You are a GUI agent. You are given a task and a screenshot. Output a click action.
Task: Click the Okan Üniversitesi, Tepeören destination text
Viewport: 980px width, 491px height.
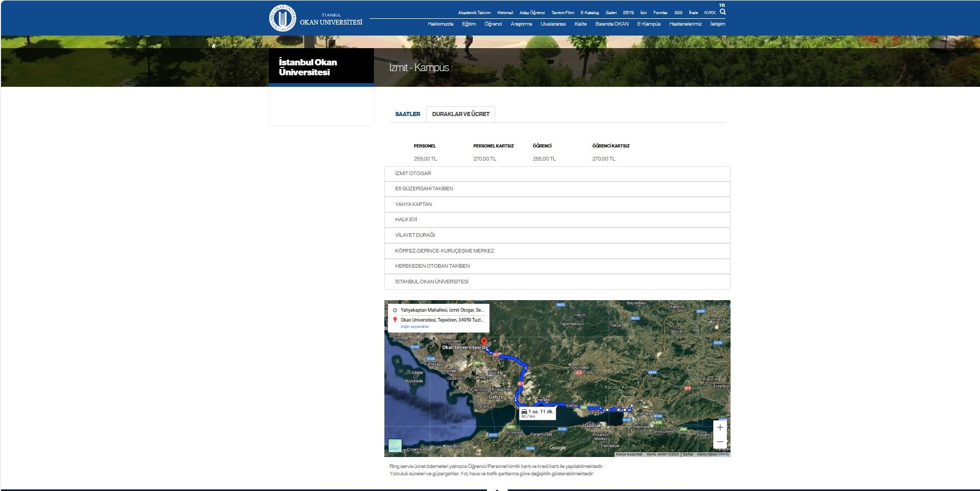442,320
